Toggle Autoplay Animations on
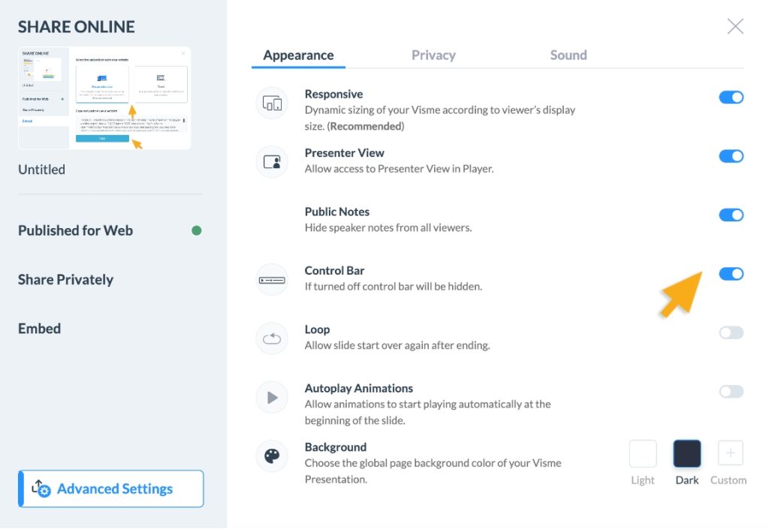 [731, 391]
